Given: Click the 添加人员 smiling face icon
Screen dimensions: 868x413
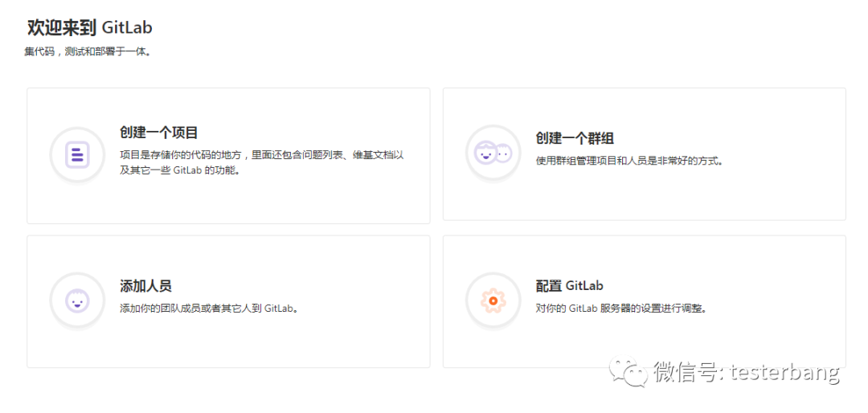Looking at the screenshot, I should click(77, 300).
